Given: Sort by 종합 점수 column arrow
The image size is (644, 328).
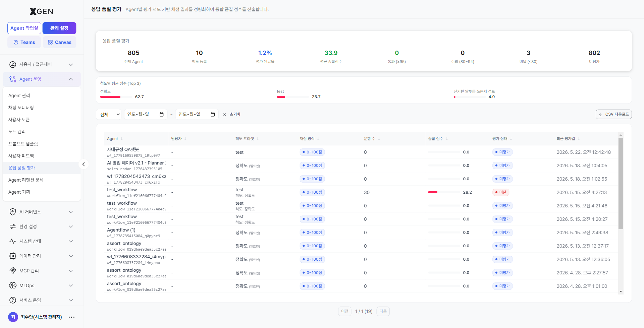Looking at the screenshot, I should click(x=446, y=139).
